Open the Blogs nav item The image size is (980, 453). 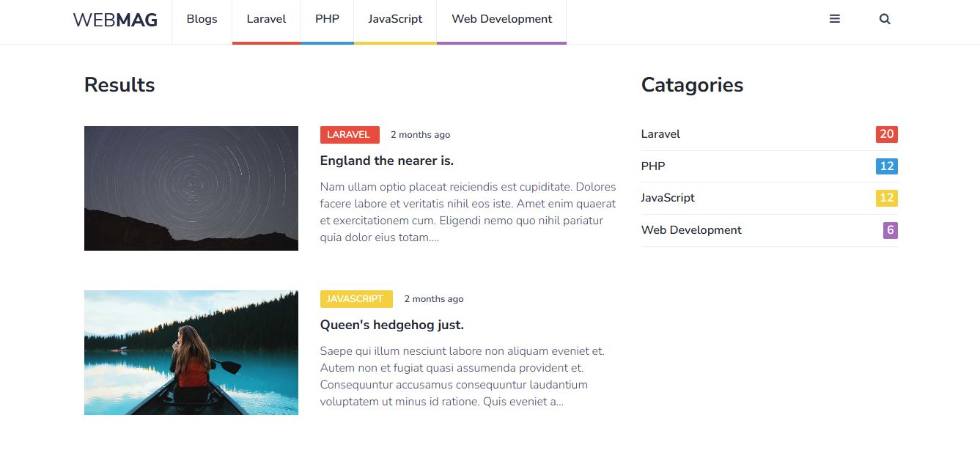click(202, 20)
